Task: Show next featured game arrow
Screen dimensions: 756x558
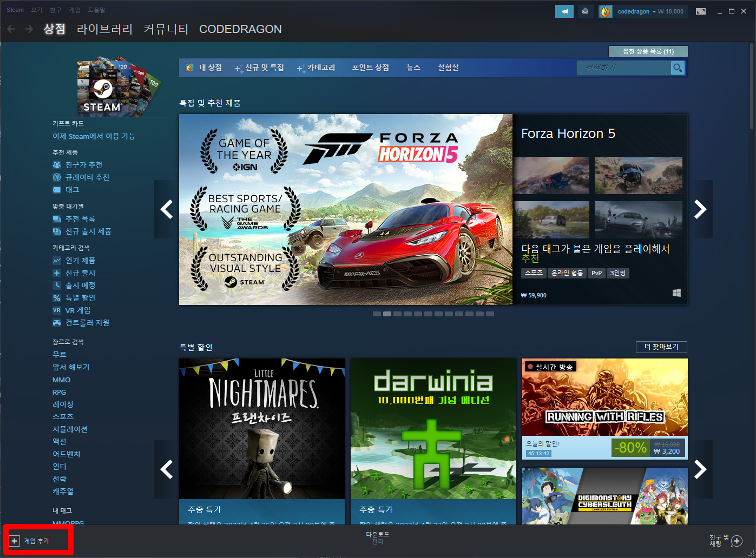Action: click(700, 209)
